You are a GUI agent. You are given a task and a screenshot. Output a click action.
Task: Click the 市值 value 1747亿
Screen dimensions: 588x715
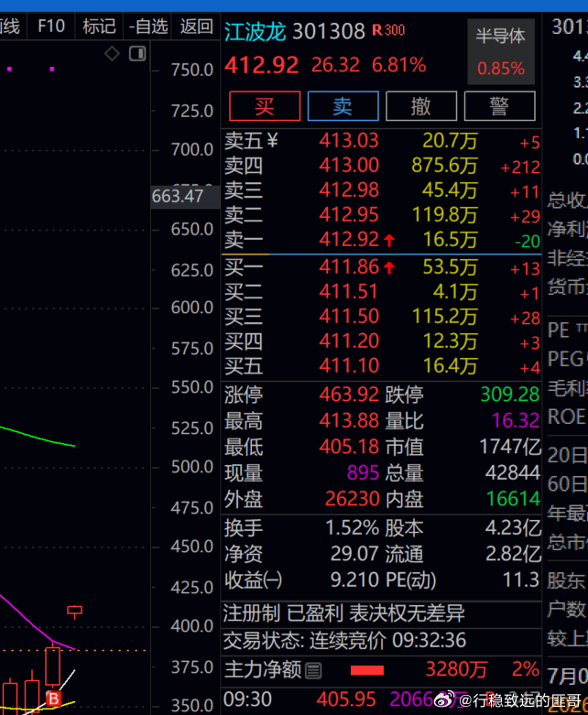[x=510, y=447]
